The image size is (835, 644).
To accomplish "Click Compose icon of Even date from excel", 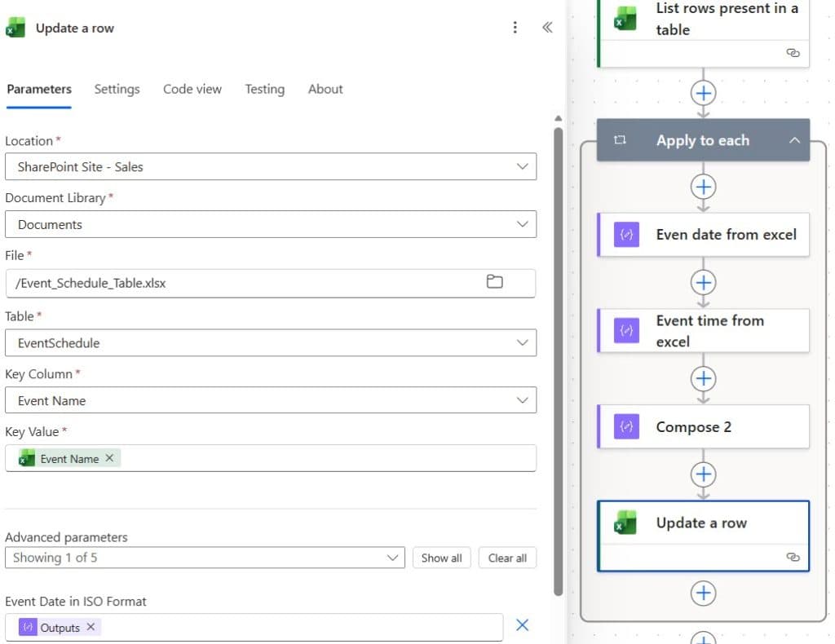I will (626, 235).
